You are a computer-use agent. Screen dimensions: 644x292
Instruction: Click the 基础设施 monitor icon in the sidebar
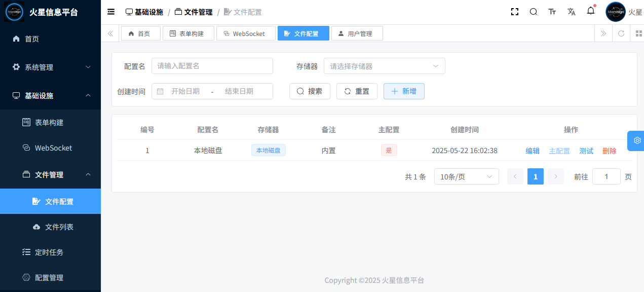[16, 95]
